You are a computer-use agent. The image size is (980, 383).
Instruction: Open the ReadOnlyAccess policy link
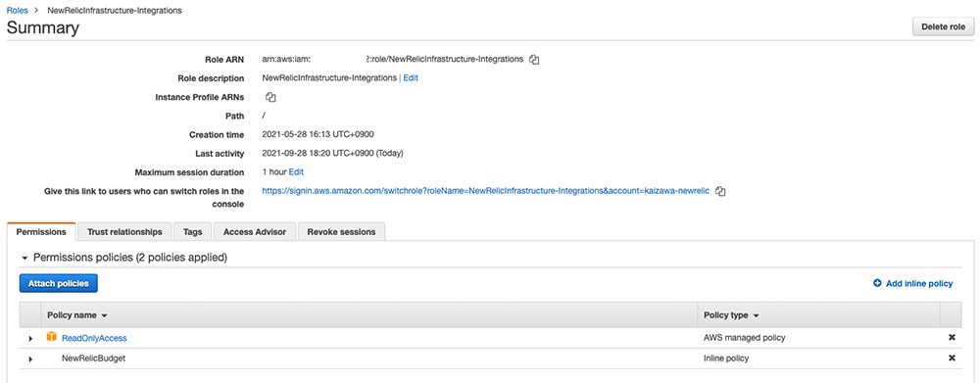click(94, 338)
